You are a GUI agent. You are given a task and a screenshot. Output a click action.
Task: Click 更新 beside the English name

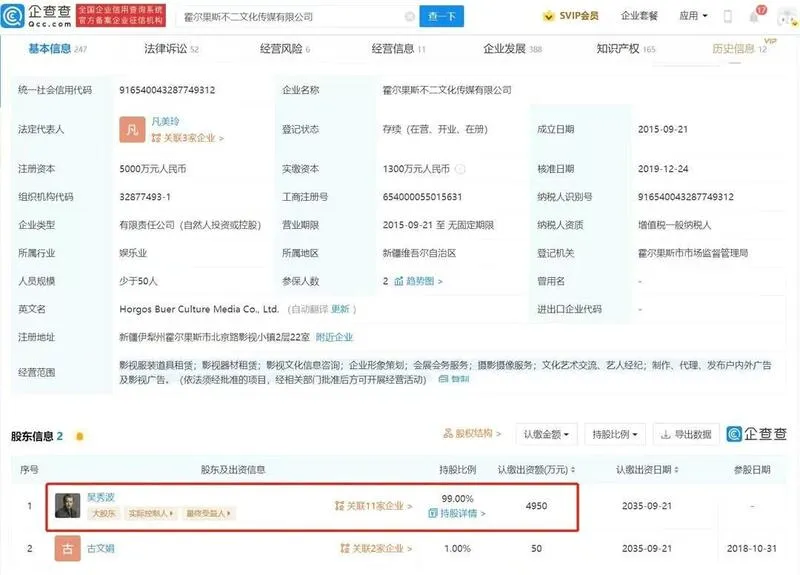coord(340,309)
